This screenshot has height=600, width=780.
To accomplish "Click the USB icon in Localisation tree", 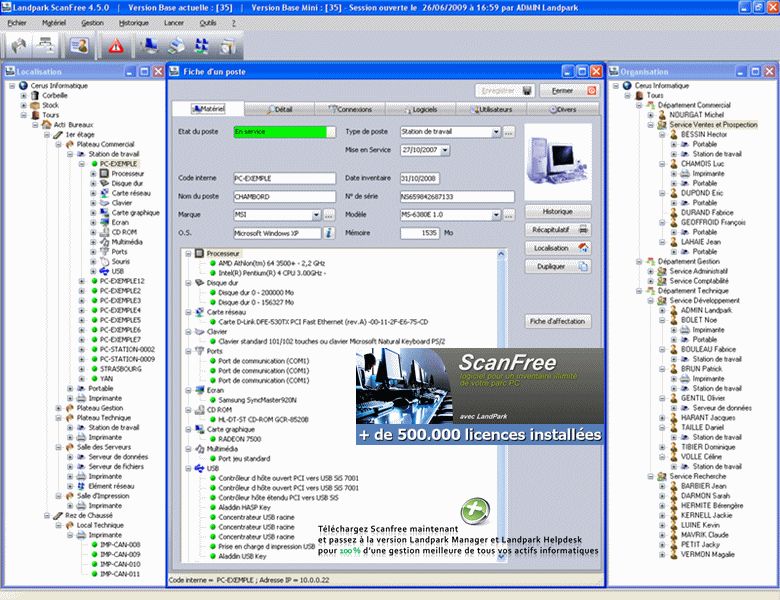I will (x=104, y=271).
